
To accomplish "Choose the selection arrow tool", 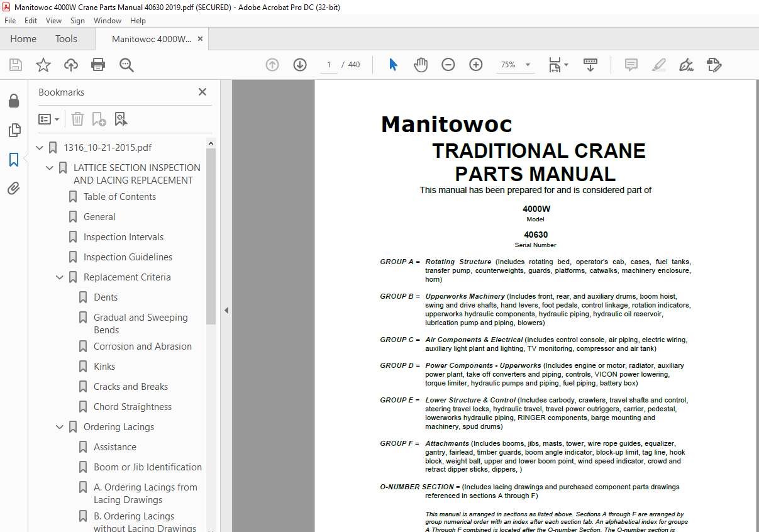I will tap(394, 65).
